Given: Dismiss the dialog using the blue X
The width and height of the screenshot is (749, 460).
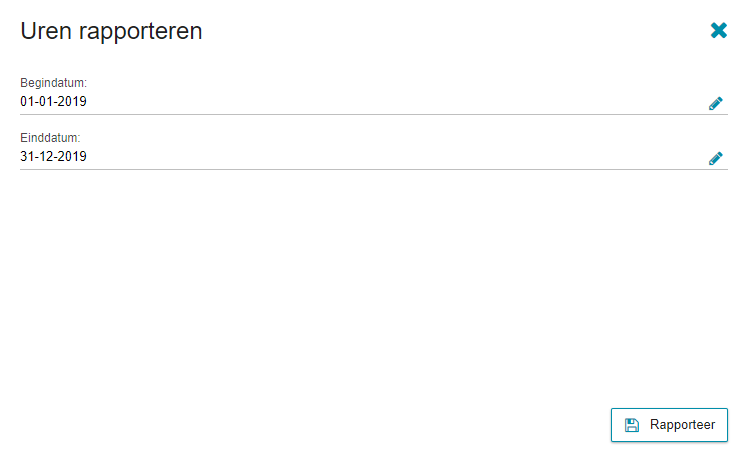Looking at the screenshot, I should [x=718, y=31].
